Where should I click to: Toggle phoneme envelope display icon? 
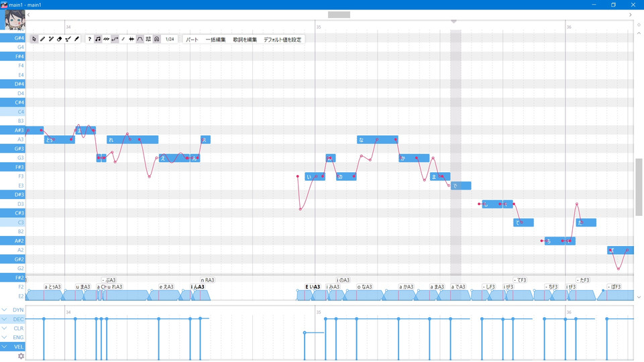click(x=140, y=39)
